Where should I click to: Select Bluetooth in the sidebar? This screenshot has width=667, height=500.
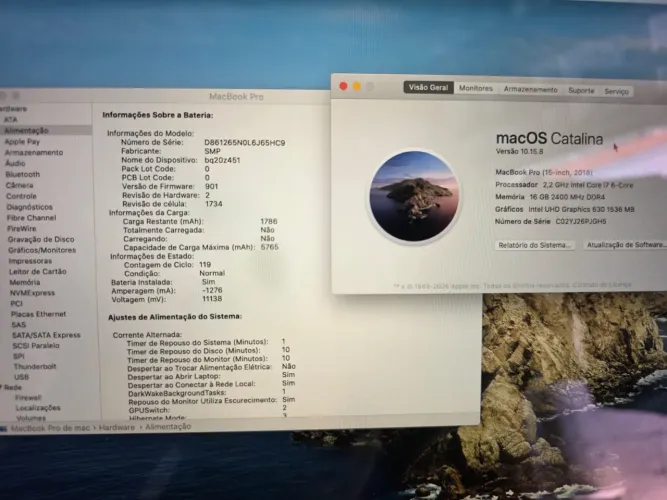[x=23, y=174]
